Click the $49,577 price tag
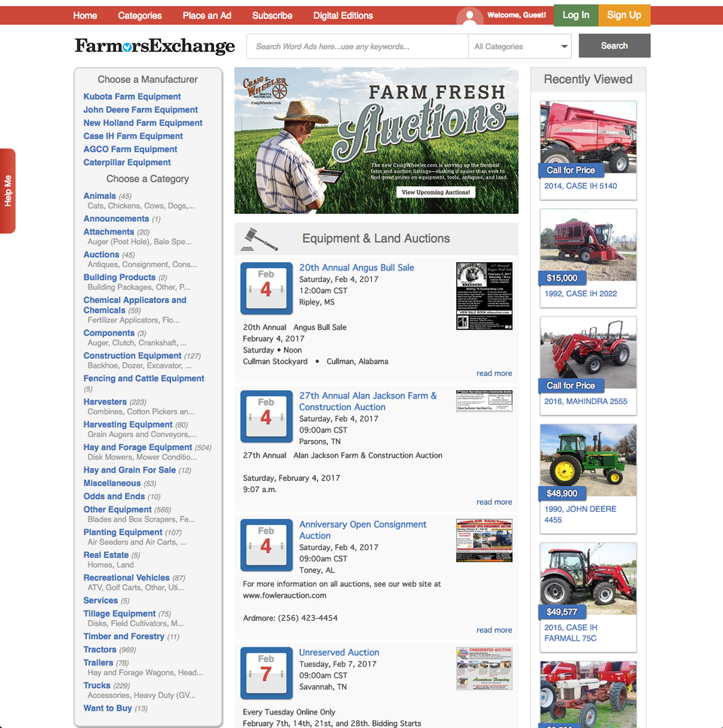This screenshot has width=723, height=728. [563, 612]
